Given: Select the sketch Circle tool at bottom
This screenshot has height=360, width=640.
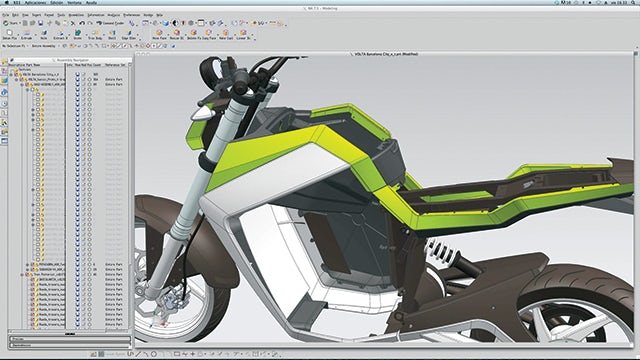Looking at the screenshot, I should 154,354.
